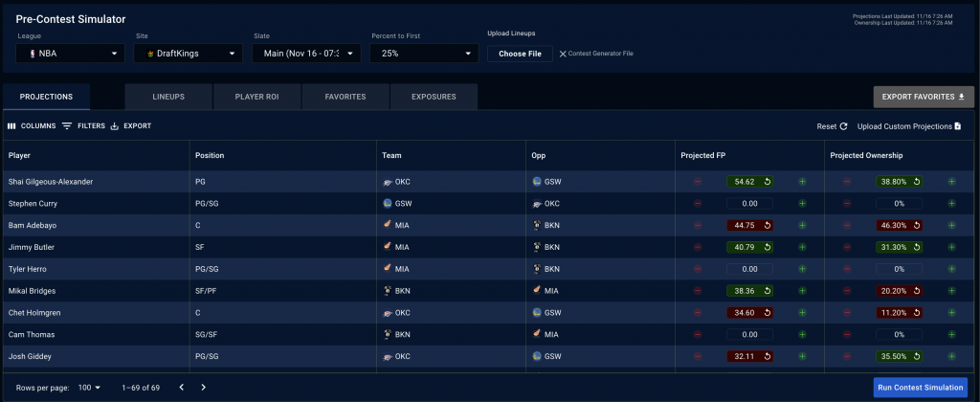Reset Bam Adebayo 44.75 projection
The width and height of the screenshot is (980, 402).
tap(768, 226)
